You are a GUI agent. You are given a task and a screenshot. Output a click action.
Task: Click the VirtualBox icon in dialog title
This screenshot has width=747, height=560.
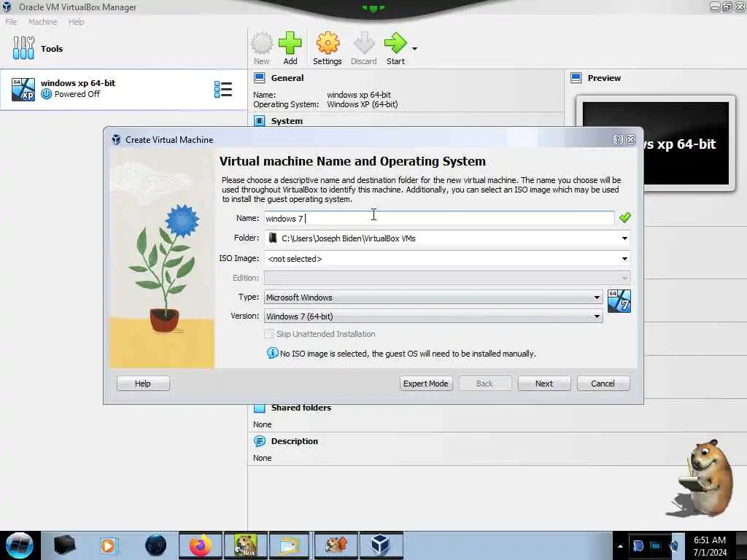[x=116, y=139]
